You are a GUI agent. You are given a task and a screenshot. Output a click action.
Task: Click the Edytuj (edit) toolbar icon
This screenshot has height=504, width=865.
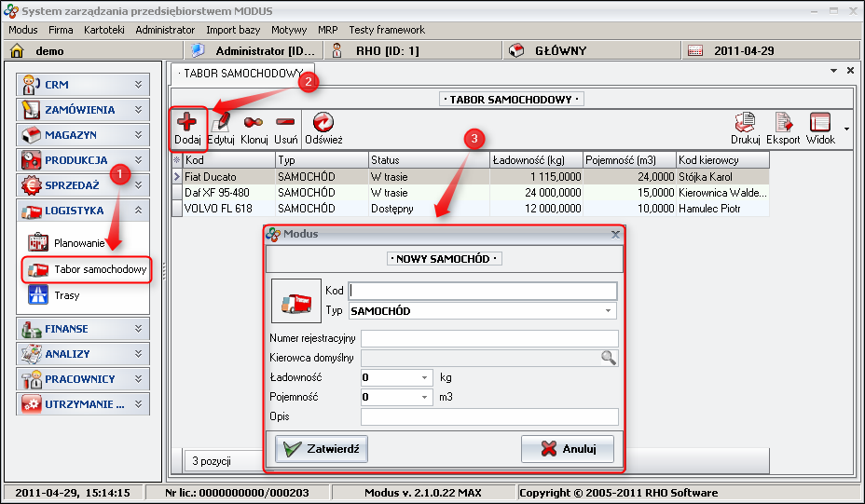click(221, 123)
